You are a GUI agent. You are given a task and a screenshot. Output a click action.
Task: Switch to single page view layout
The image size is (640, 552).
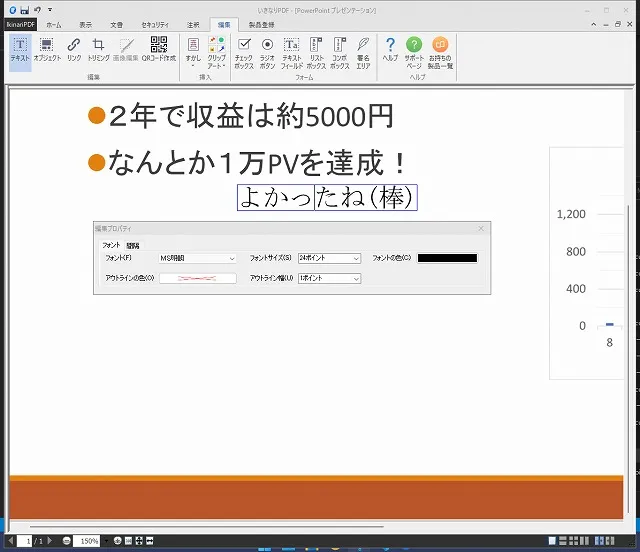552,541
